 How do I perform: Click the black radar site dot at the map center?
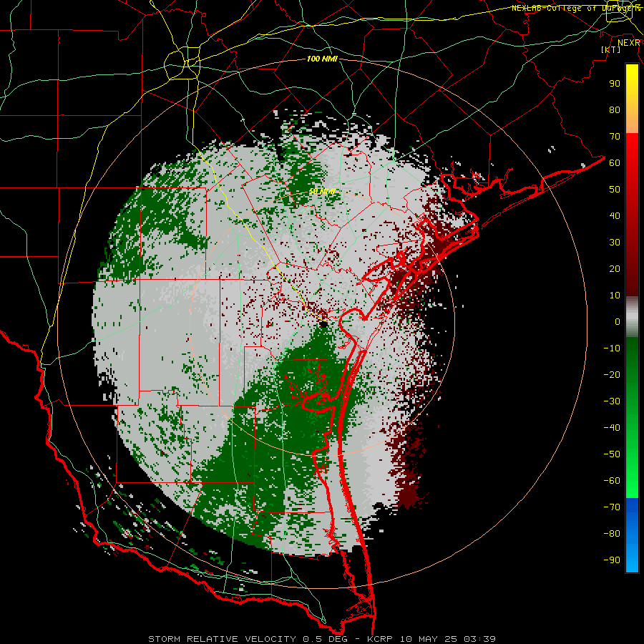point(323,324)
